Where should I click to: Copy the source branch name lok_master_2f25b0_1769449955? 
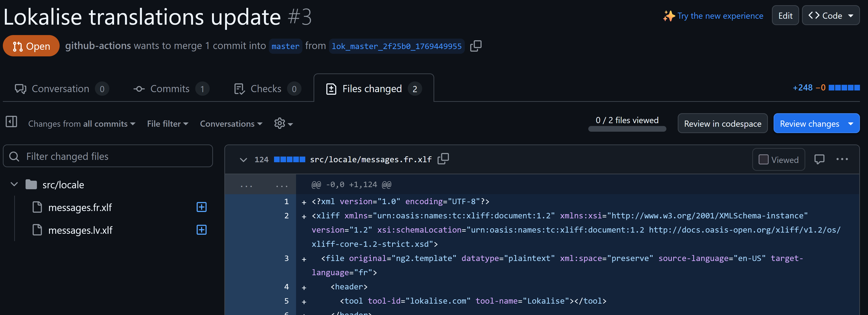(476, 46)
